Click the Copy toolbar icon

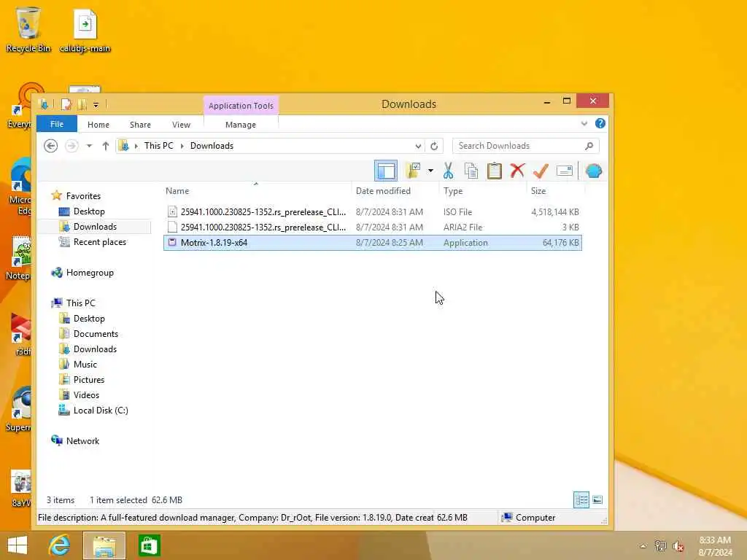pyautogui.click(x=471, y=171)
